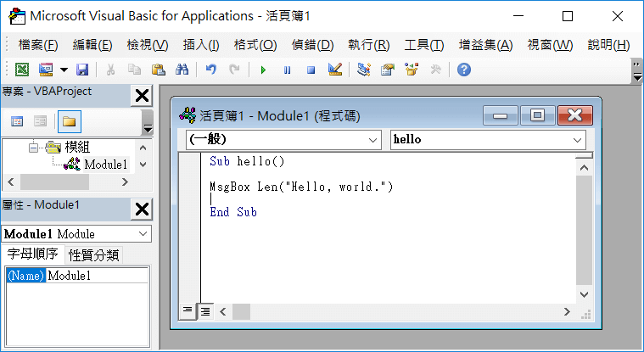
Task: Click the Copy toolbar icon
Action: tap(134, 70)
